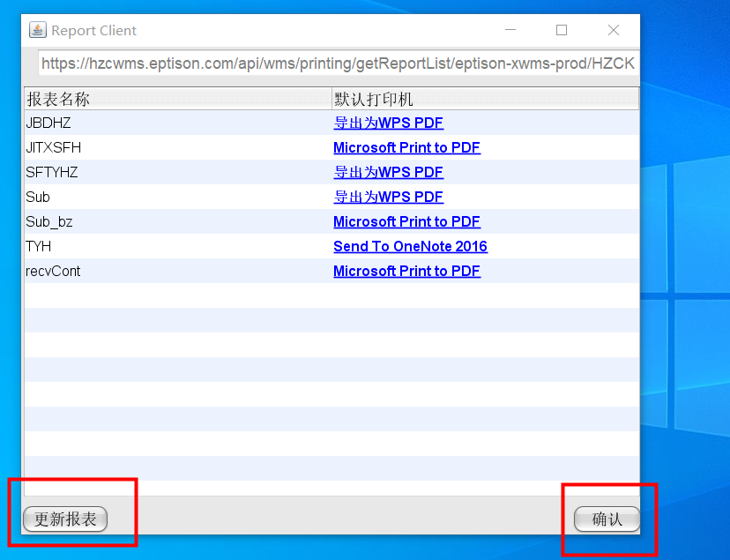The image size is (730, 560).
Task: Click the Java icon in title bar
Action: coord(37,30)
